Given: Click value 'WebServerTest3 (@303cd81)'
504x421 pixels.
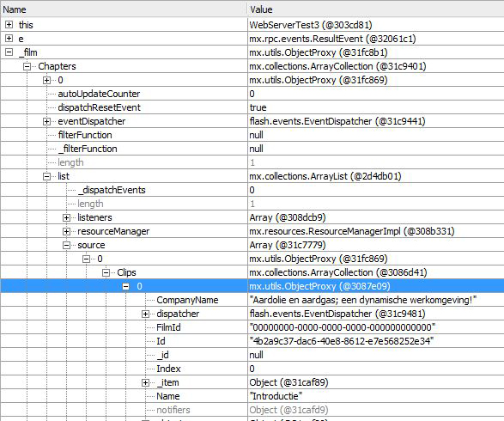Looking at the screenshot, I should (x=311, y=25).
